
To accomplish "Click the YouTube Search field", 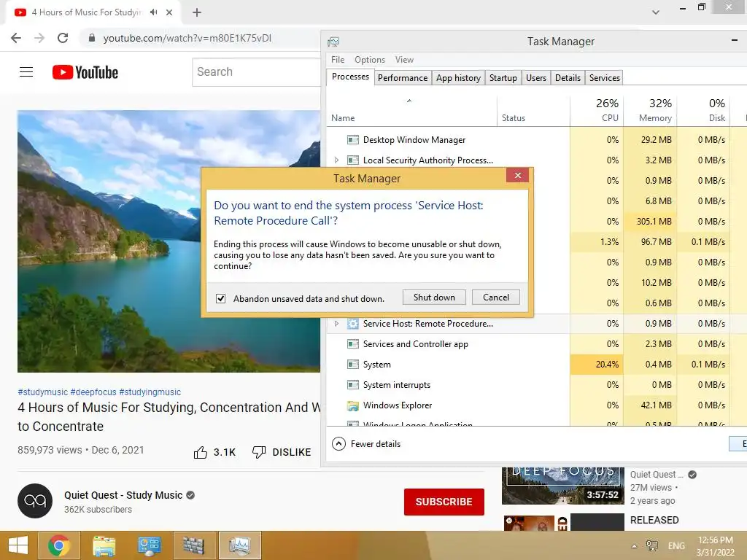I will coord(256,72).
